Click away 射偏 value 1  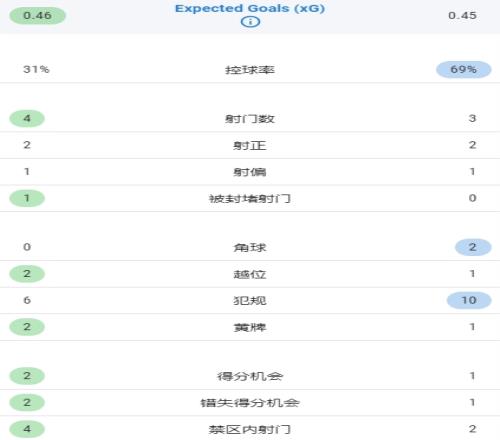472,172
